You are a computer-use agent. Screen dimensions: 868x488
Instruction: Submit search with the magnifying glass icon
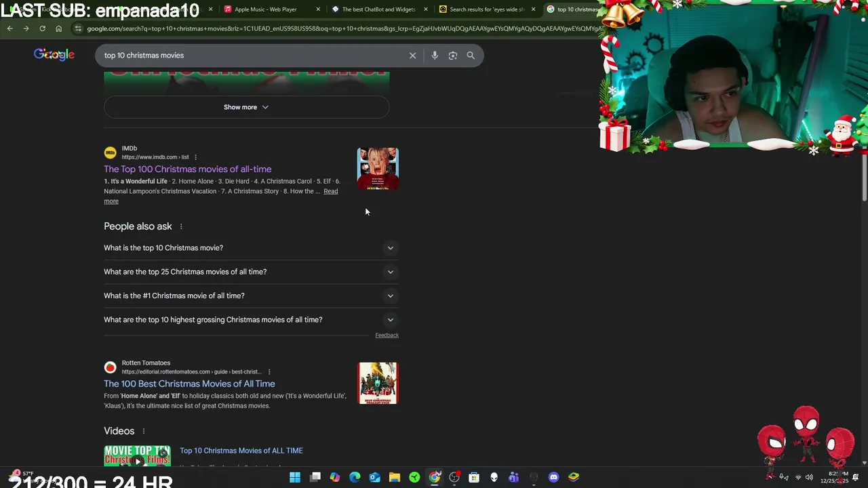(471, 56)
